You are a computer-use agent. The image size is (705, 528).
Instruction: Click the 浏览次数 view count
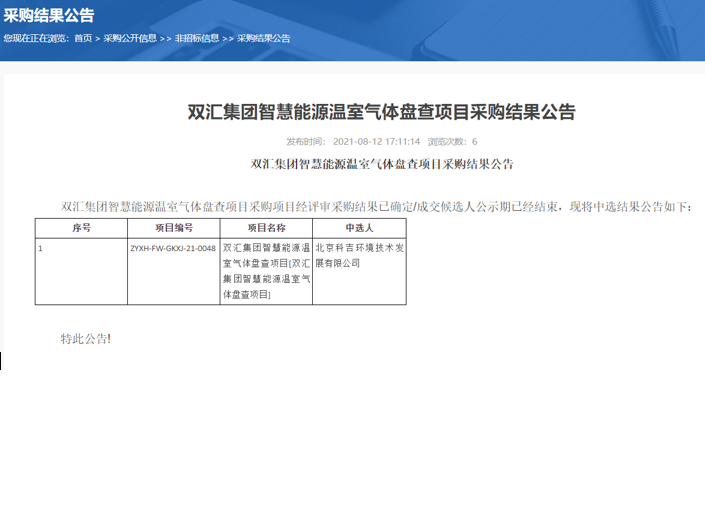(x=453, y=142)
